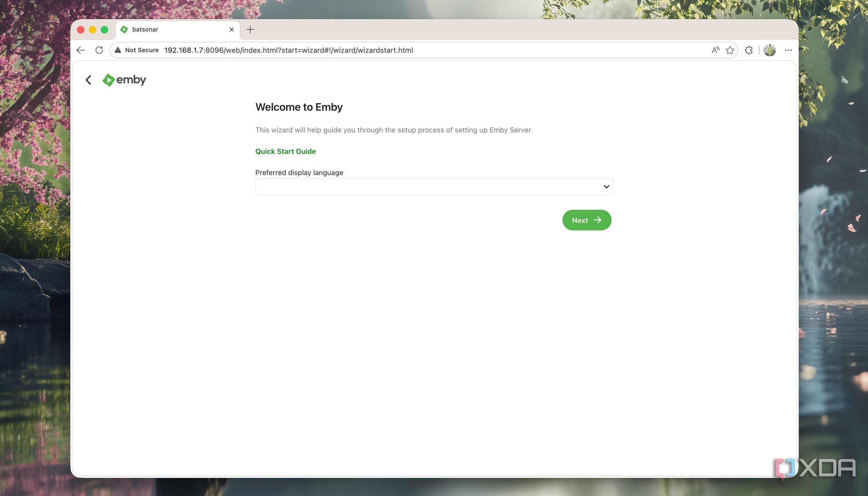Click the green Next button

pos(587,220)
